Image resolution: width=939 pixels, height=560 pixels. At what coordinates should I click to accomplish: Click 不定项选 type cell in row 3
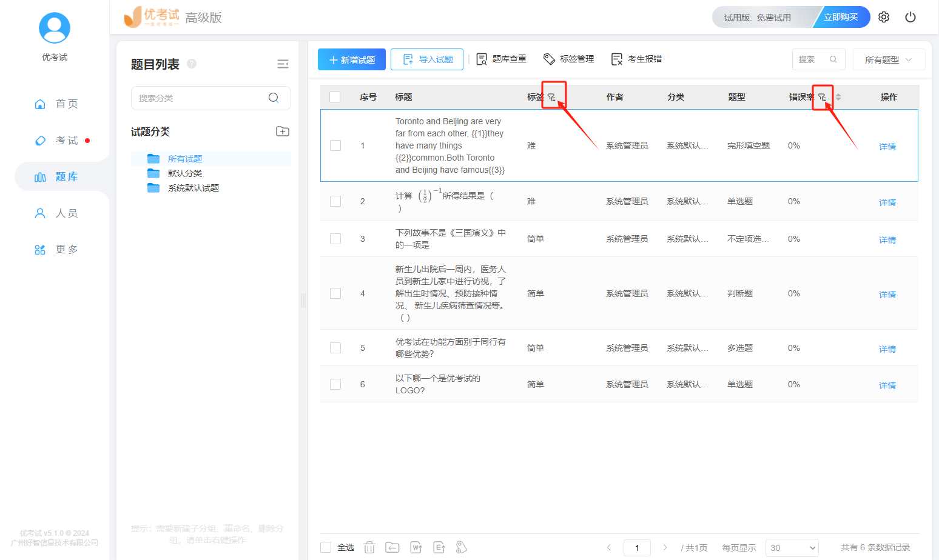point(748,239)
